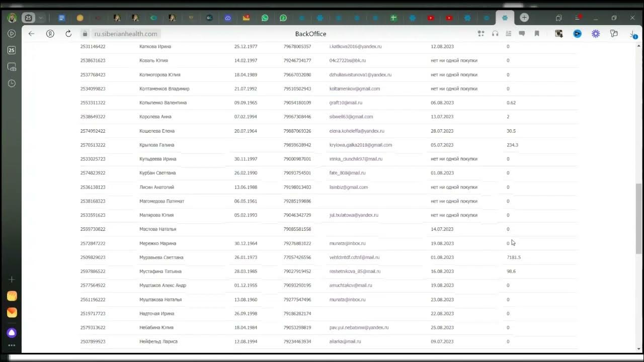Expand the dropdown next to tab counter
This screenshot has height=362, width=644.
41,18
